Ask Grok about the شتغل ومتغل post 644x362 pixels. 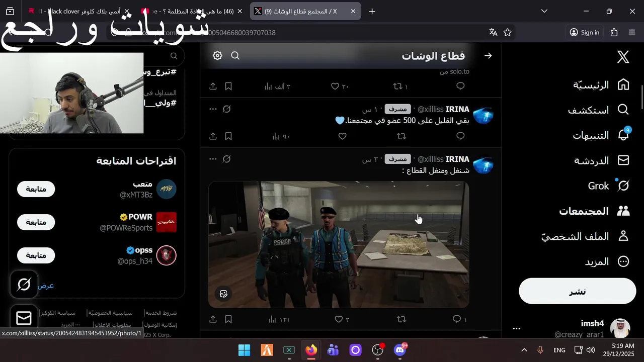point(227,159)
